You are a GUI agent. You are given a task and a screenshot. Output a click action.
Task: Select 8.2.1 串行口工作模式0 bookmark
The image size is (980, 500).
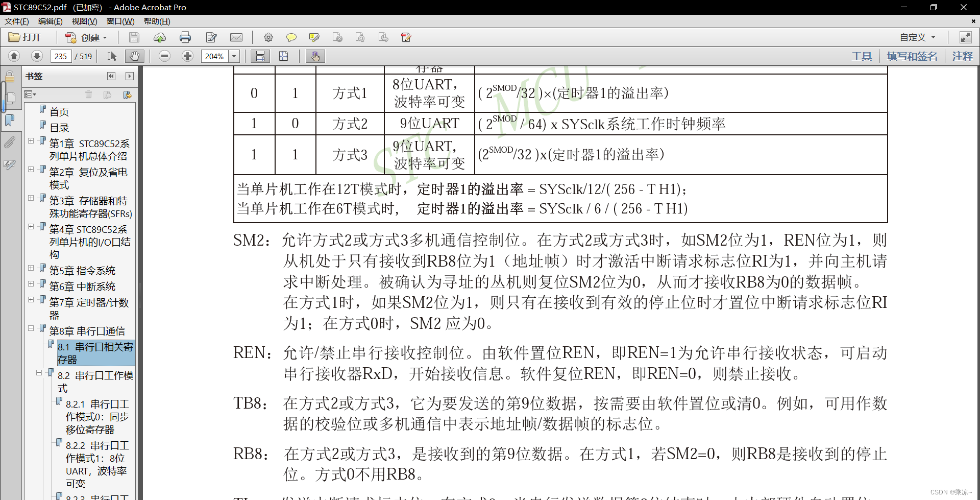[97, 417]
